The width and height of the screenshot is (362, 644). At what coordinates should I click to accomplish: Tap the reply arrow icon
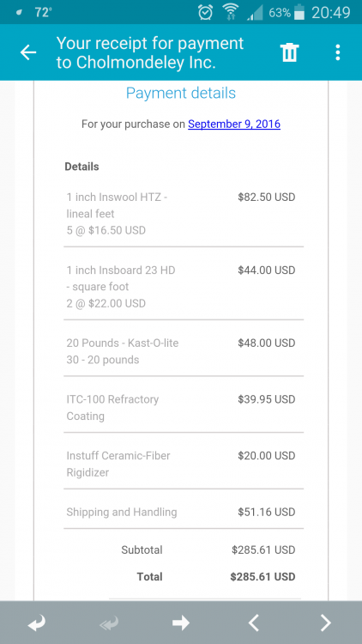click(x=36, y=623)
